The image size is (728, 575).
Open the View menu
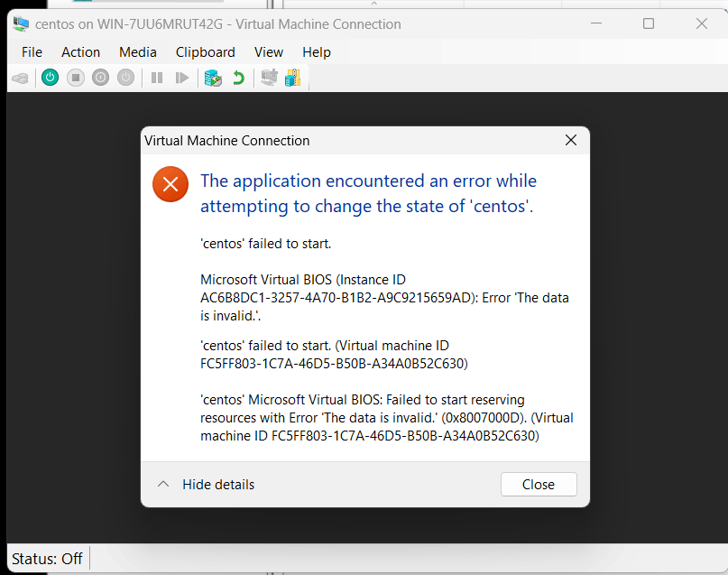(x=269, y=52)
